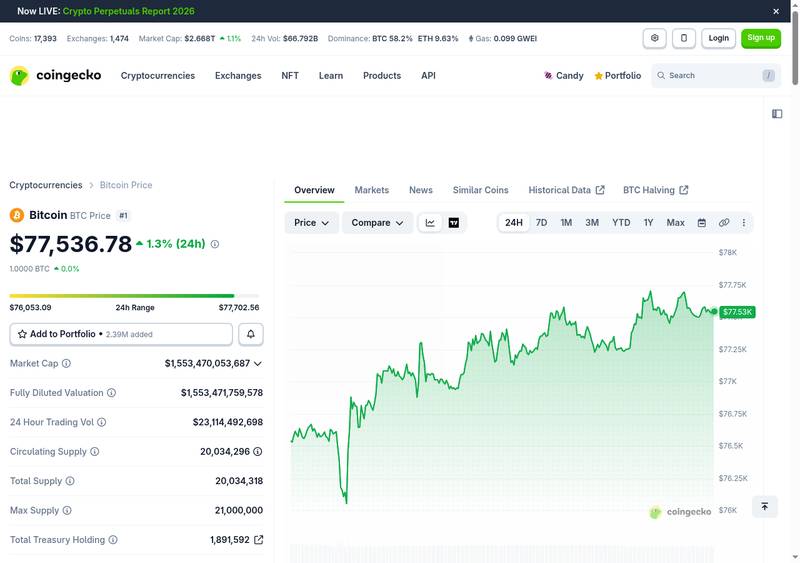Screen dimensions: 800x563
Task: Select the YTD time range
Action: coord(621,223)
